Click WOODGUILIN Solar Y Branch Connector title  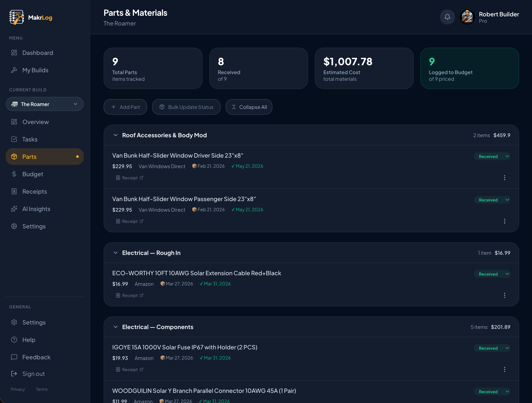(x=204, y=391)
